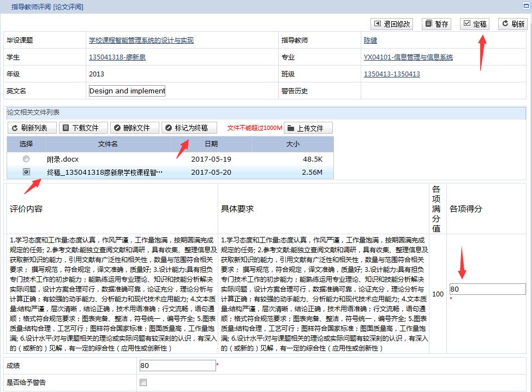Click the 暂存 save icon

point(428,23)
